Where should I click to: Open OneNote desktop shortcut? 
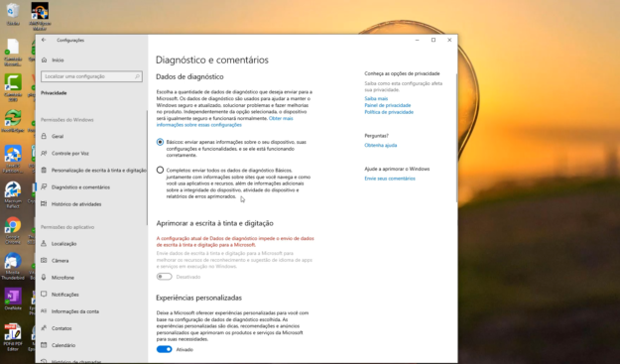[x=13, y=300]
